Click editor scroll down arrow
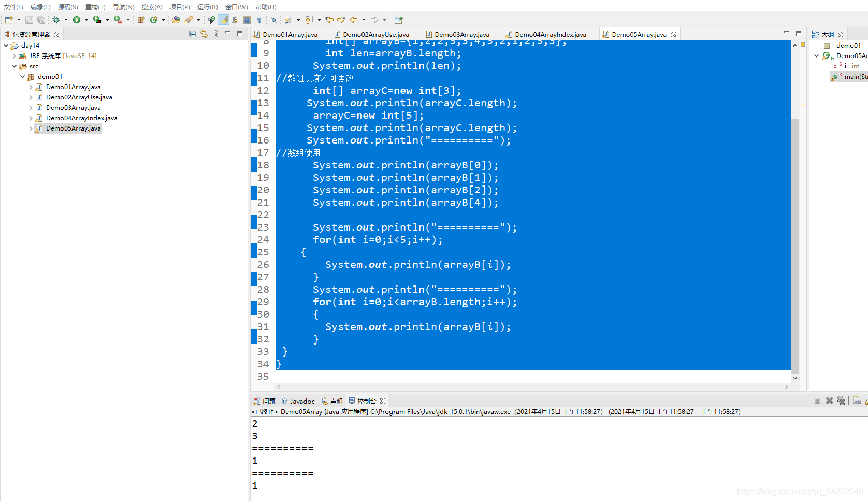The image size is (868, 501). [795, 378]
